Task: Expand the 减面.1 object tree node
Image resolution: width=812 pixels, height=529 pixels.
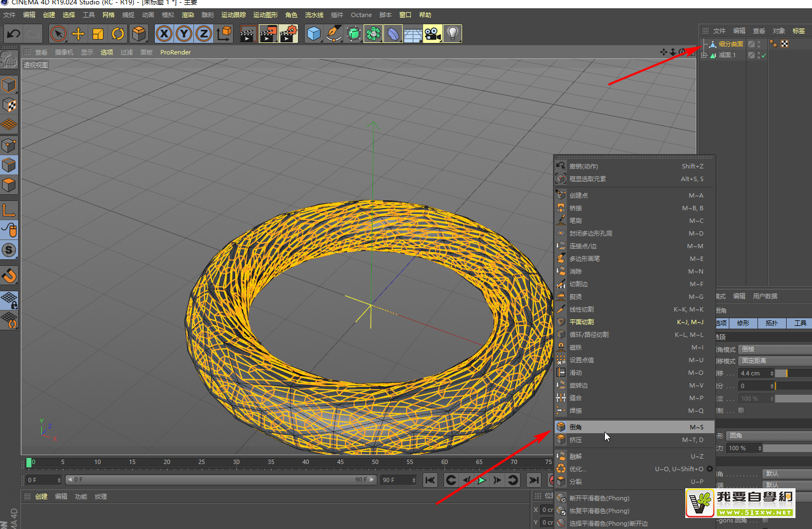Action: point(704,55)
